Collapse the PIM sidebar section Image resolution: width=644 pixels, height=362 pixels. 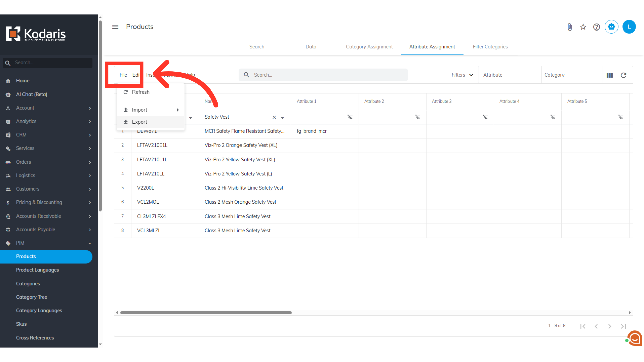click(x=90, y=243)
